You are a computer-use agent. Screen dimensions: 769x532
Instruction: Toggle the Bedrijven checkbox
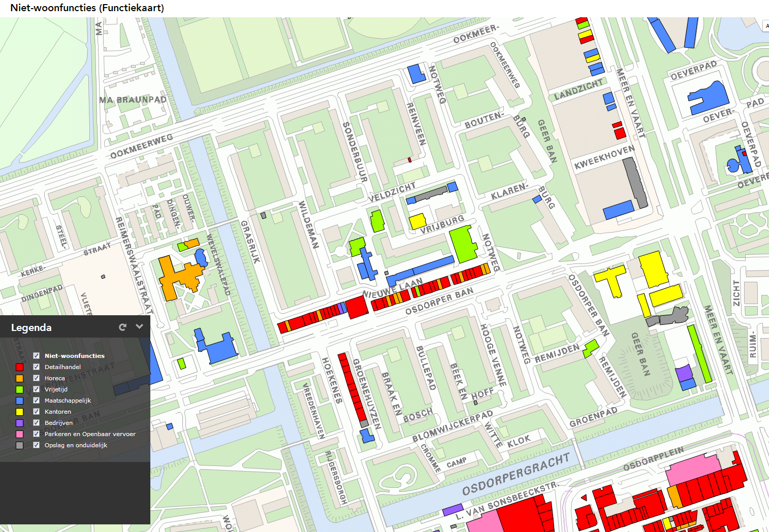click(36, 423)
